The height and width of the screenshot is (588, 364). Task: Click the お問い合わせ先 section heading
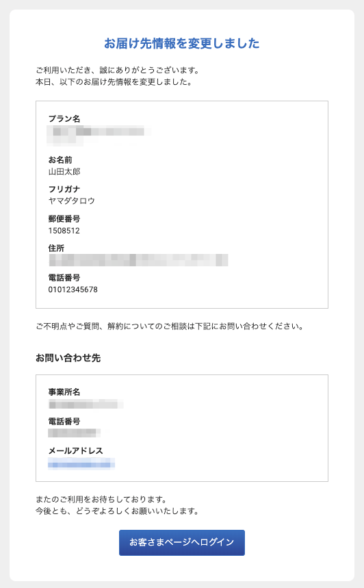[68, 358]
